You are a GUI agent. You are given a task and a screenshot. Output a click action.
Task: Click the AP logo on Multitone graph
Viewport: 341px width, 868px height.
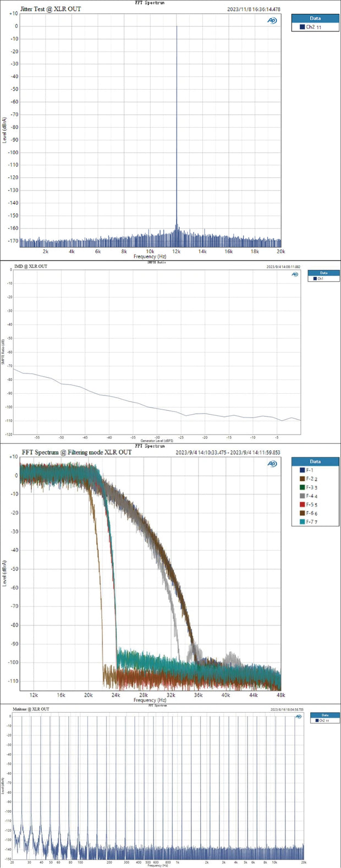299,717
